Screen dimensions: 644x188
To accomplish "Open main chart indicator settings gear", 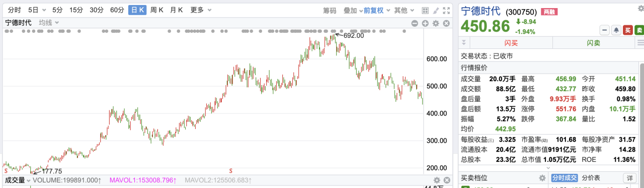I will tap(436, 23).
